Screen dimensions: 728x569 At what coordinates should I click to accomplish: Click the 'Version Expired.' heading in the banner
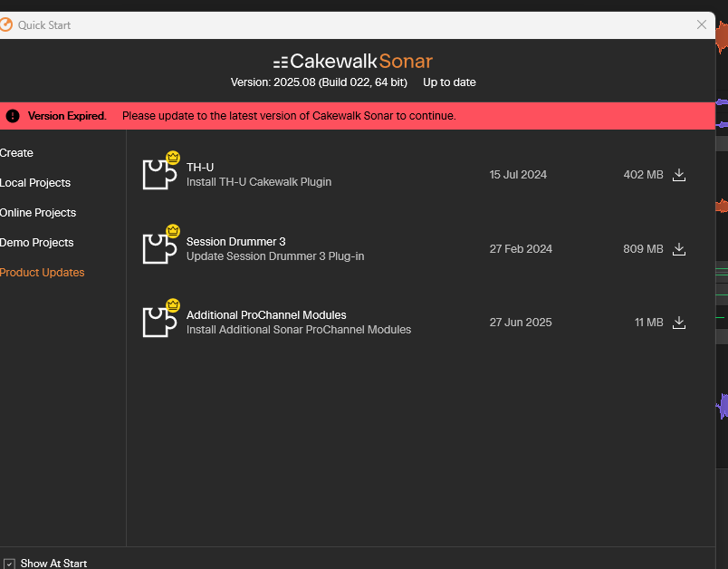click(67, 116)
